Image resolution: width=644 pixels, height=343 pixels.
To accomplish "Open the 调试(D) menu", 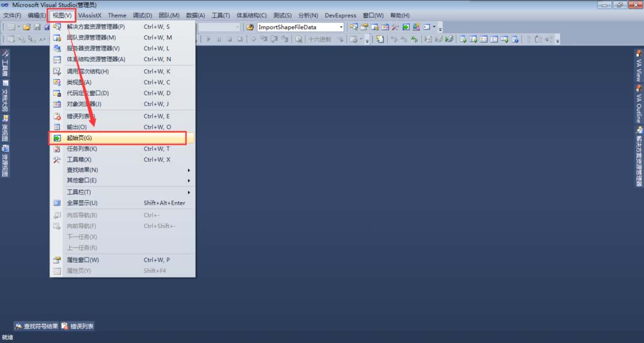I will (142, 15).
